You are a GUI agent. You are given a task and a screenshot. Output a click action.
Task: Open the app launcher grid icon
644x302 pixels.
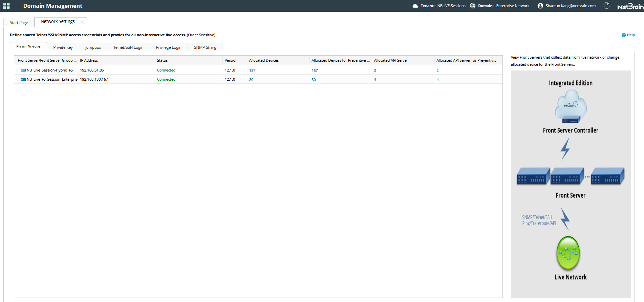(6, 6)
